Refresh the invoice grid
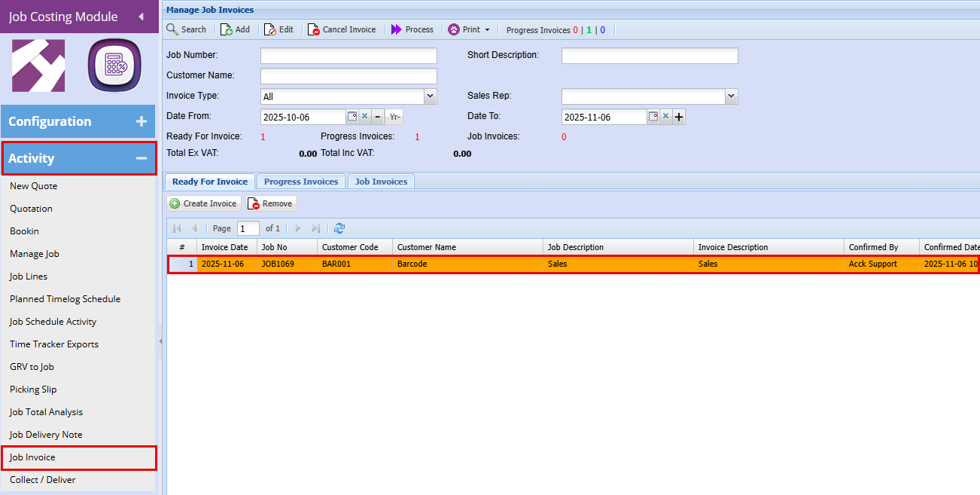The height and width of the screenshot is (495, 980). (x=339, y=228)
